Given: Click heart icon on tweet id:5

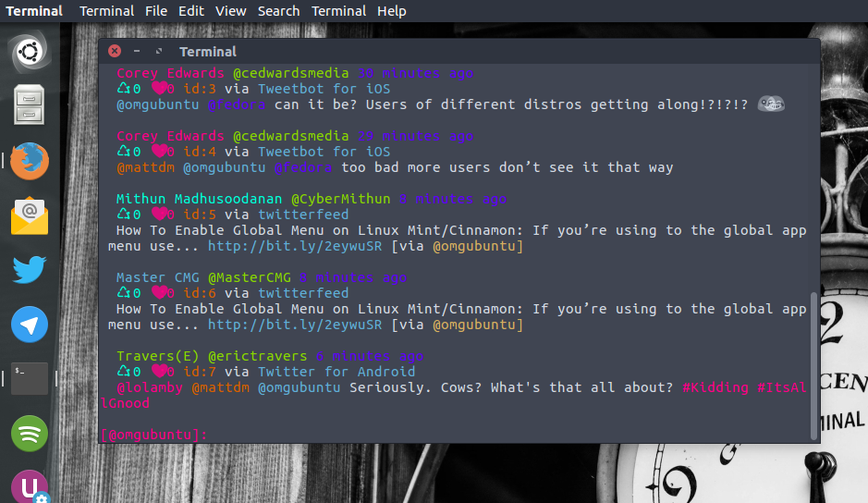Looking at the screenshot, I should point(159,214).
